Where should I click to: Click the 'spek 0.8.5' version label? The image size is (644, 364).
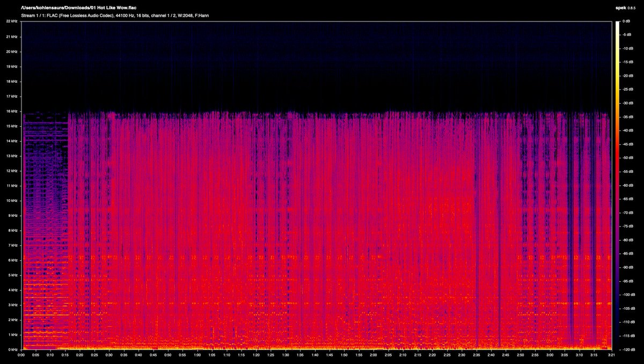tap(626, 8)
